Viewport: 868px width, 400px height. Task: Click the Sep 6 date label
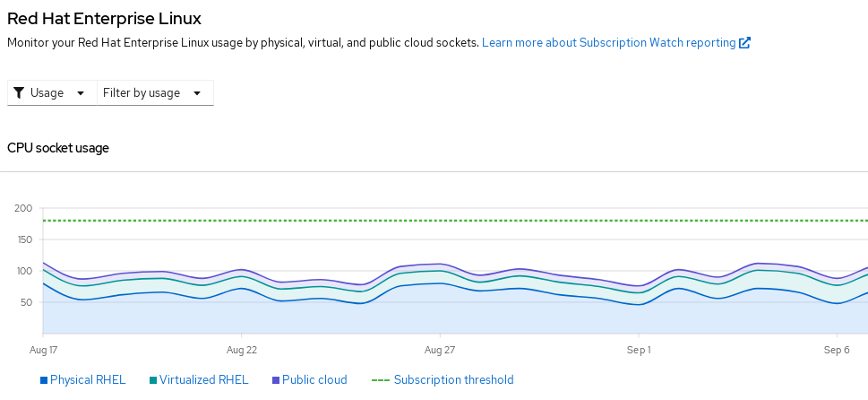pyautogui.click(x=837, y=349)
